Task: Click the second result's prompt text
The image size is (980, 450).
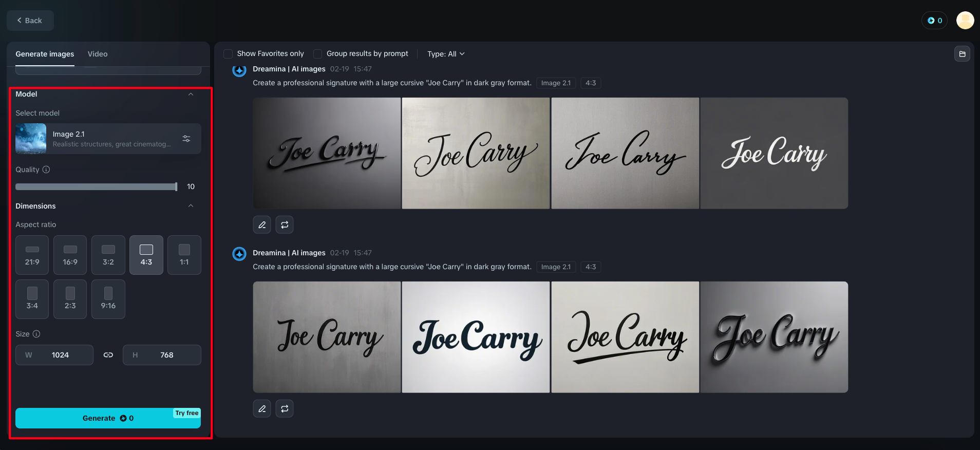Action: point(392,267)
